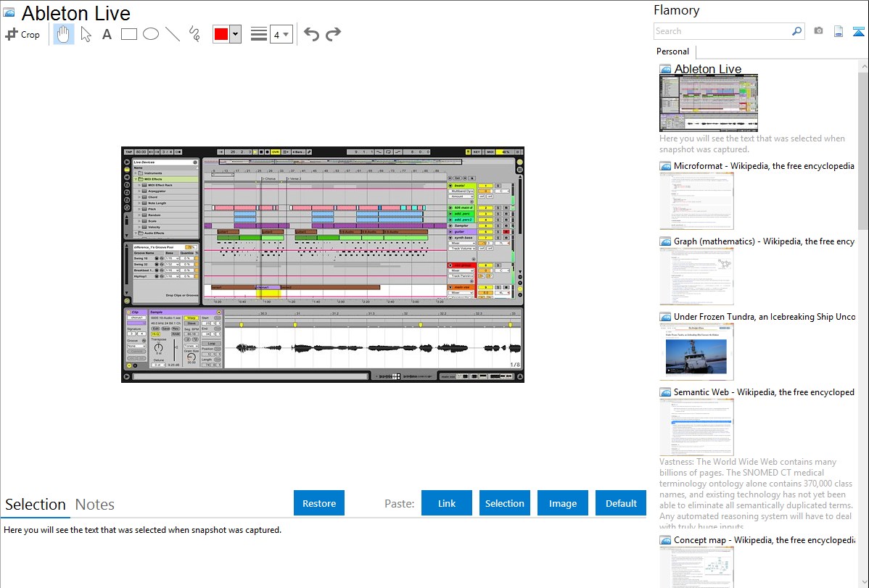
Task: Open the Semantic Web snapshot thumbnail
Action: (x=696, y=427)
